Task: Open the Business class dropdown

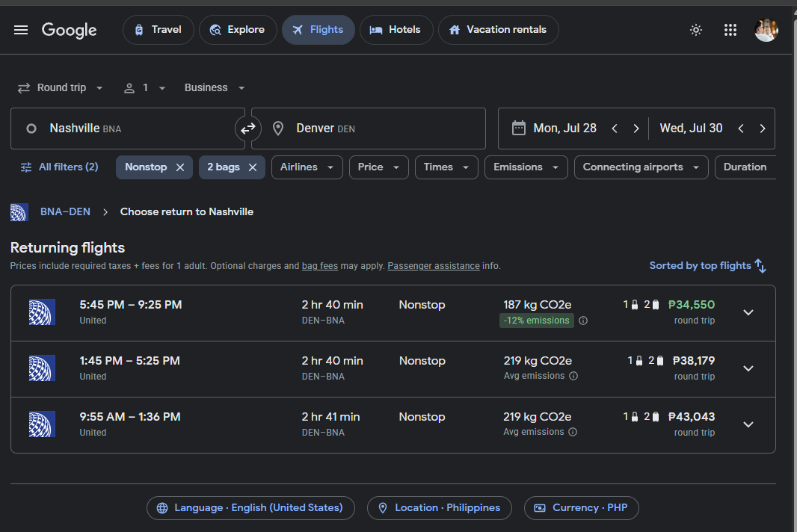Action: tap(215, 88)
